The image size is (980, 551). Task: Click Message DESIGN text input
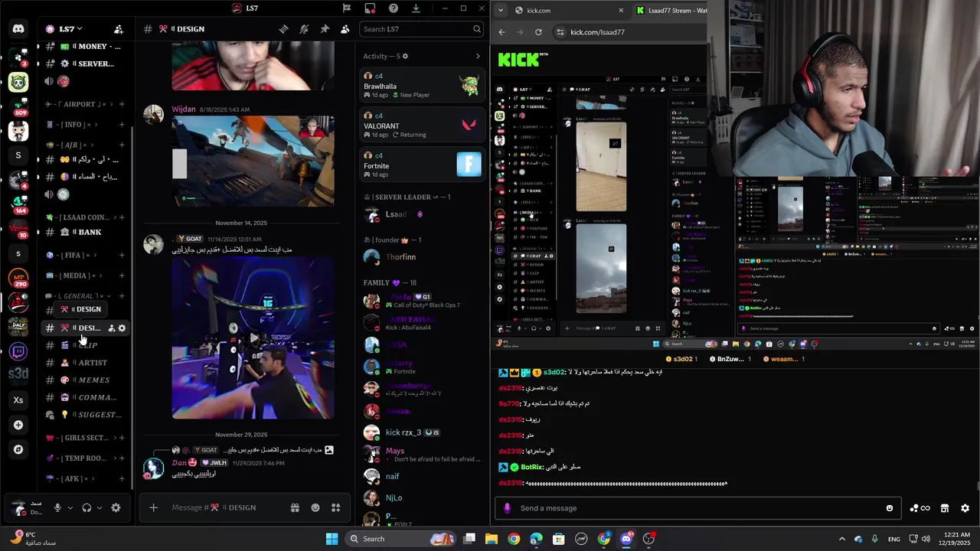(226, 507)
